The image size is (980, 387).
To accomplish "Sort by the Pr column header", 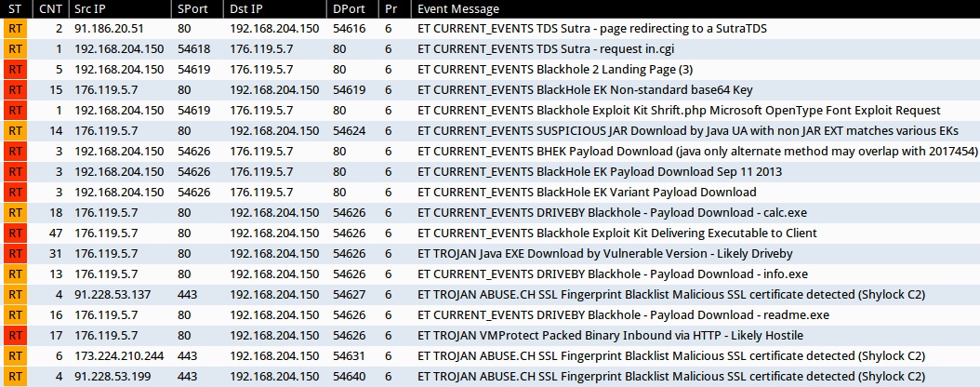I will coord(396,9).
